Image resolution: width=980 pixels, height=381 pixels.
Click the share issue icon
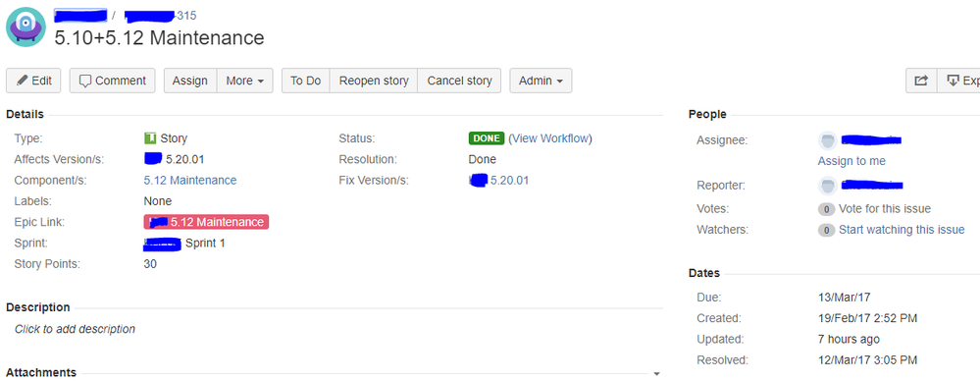921,81
